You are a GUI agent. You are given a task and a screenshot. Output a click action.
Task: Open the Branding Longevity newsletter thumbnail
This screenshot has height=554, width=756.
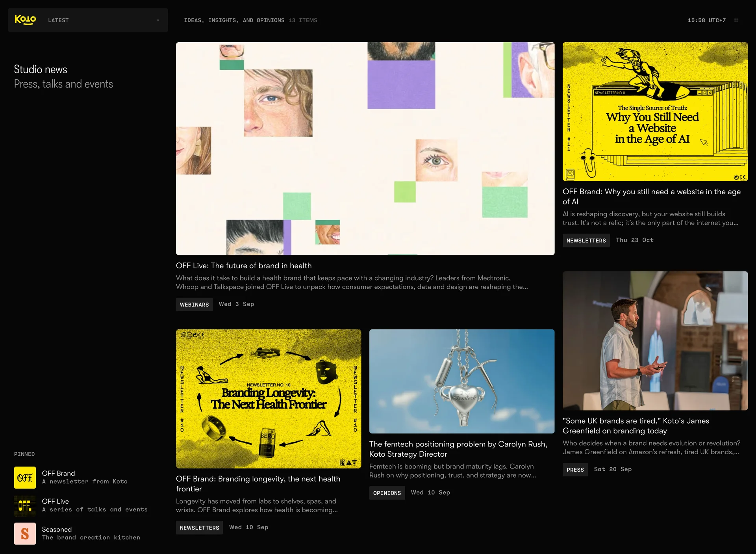(268, 398)
